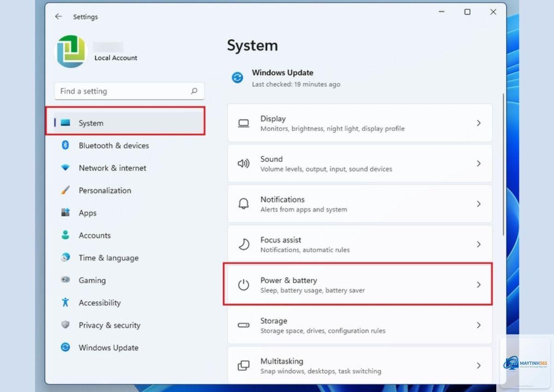Click the Display monitor icon
Image resolution: width=554 pixels, height=392 pixels.
click(243, 123)
